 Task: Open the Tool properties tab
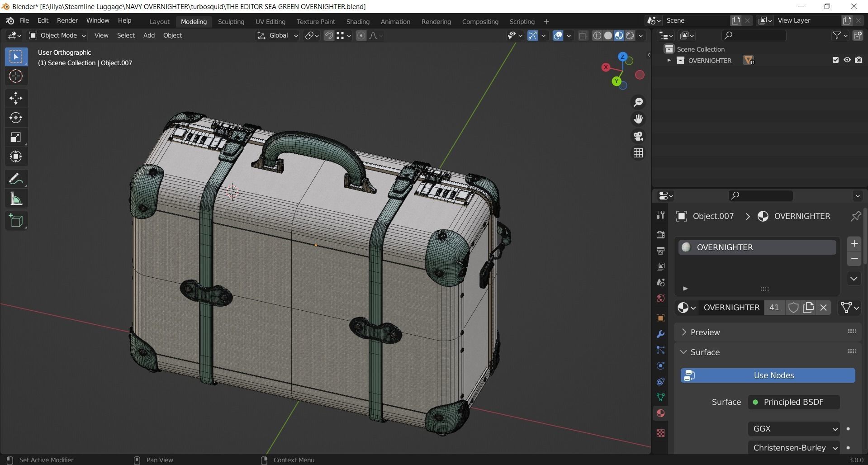tap(660, 215)
